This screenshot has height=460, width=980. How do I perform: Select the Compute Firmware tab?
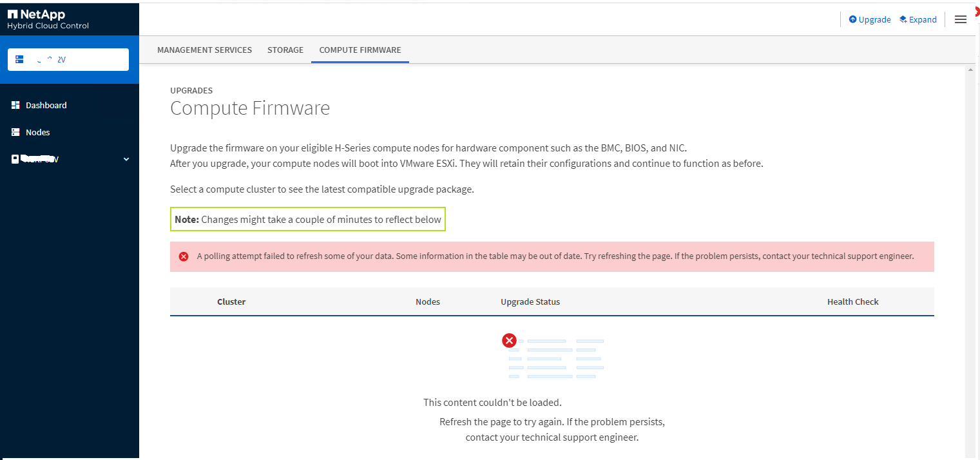pyautogui.click(x=360, y=50)
